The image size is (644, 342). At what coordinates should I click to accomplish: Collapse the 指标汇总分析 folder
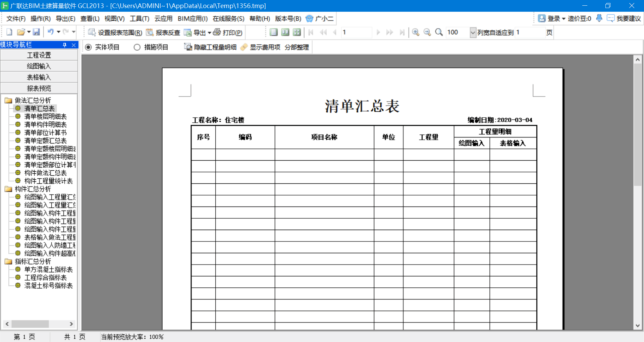pos(8,261)
